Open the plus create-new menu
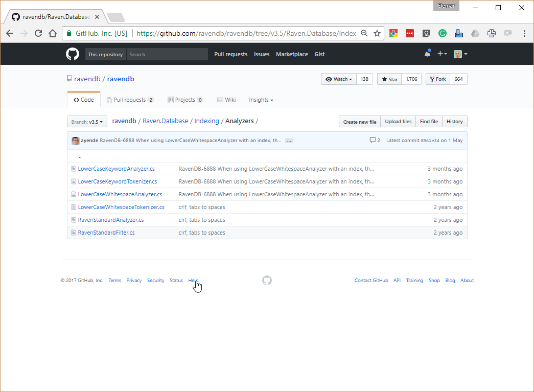The height and width of the screenshot is (392, 534). click(442, 54)
